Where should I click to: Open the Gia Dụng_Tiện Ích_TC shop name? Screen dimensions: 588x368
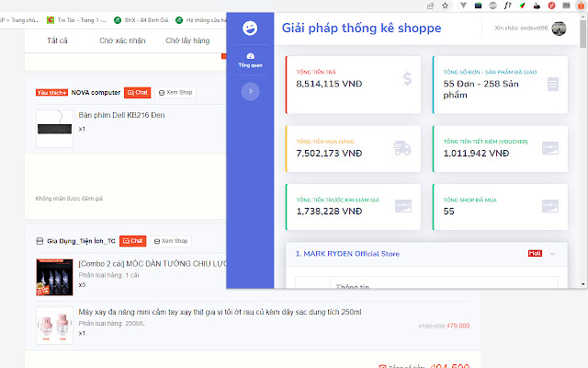click(81, 241)
